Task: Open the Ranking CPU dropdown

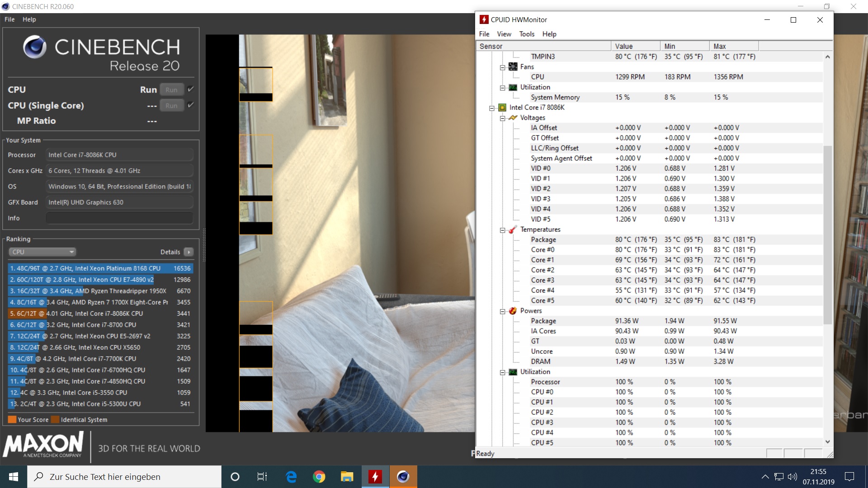Action: (x=42, y=252)
